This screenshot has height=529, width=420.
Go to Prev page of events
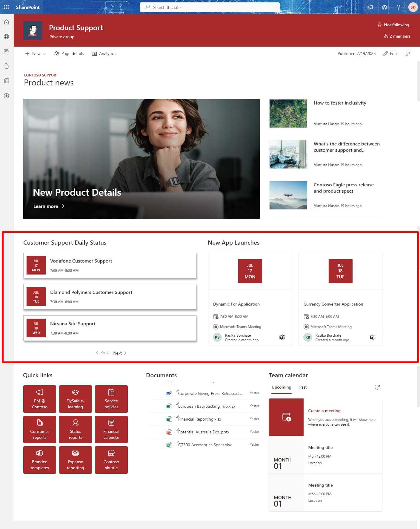(102, 353)
